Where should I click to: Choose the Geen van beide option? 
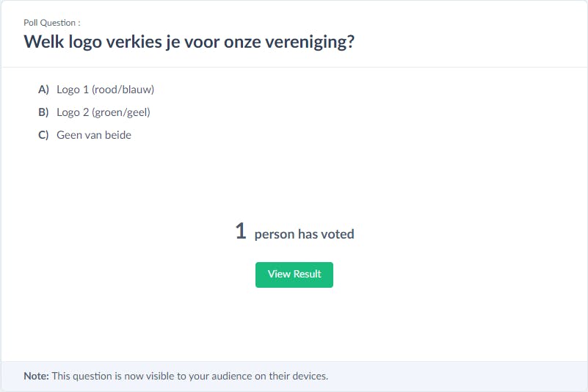[94, 135]
